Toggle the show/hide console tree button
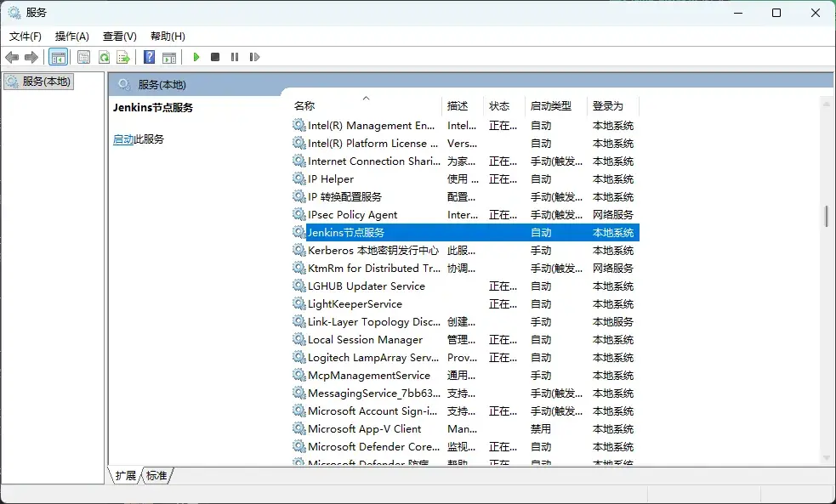The image size is (836, 504). pyautogui.click(x=58, y=57)
